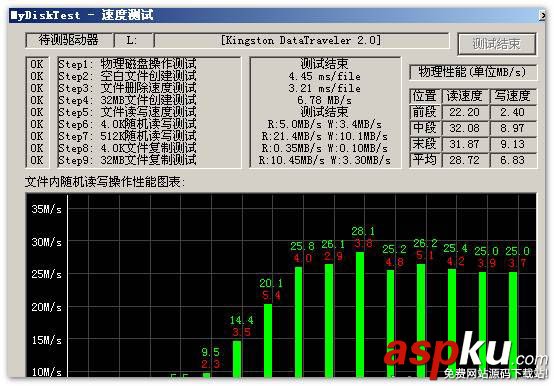Click the red 5.4 value on chart
The image size is (554, 386).
[x=271, y=295]
